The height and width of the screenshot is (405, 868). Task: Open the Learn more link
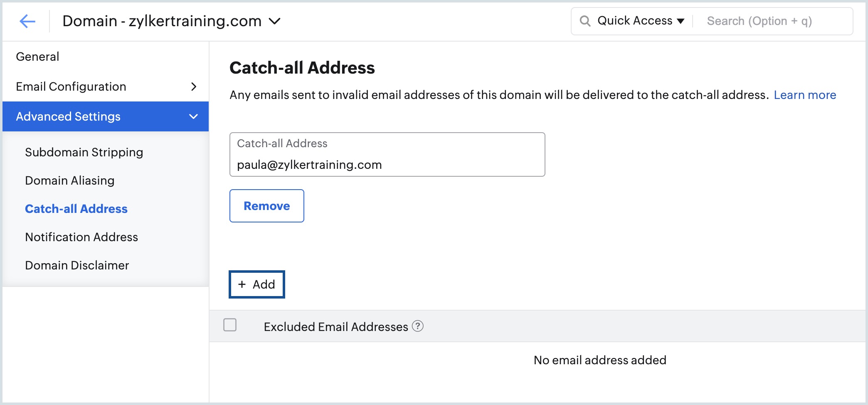(x=805, y=95)
